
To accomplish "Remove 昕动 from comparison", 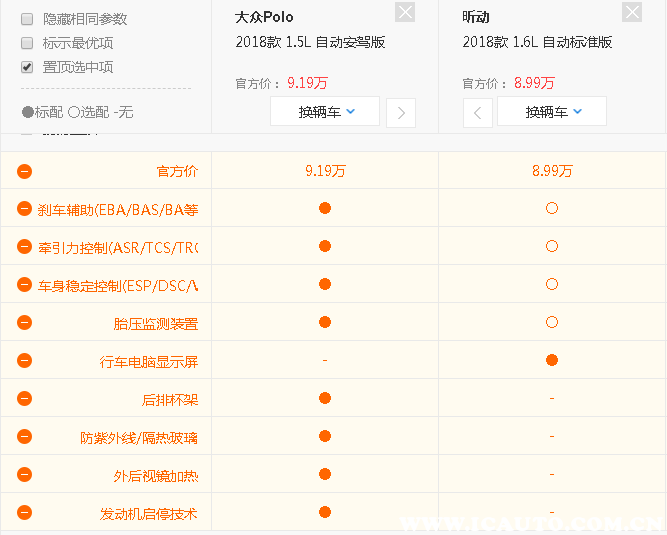I will tap(632, 12).
